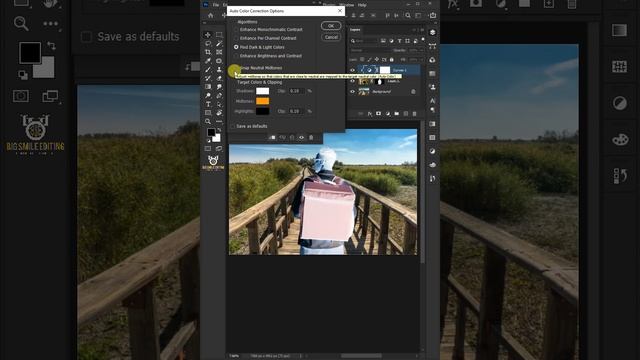Open the blend mode dropdown
640x360 pixels.
tap(370, 50)
